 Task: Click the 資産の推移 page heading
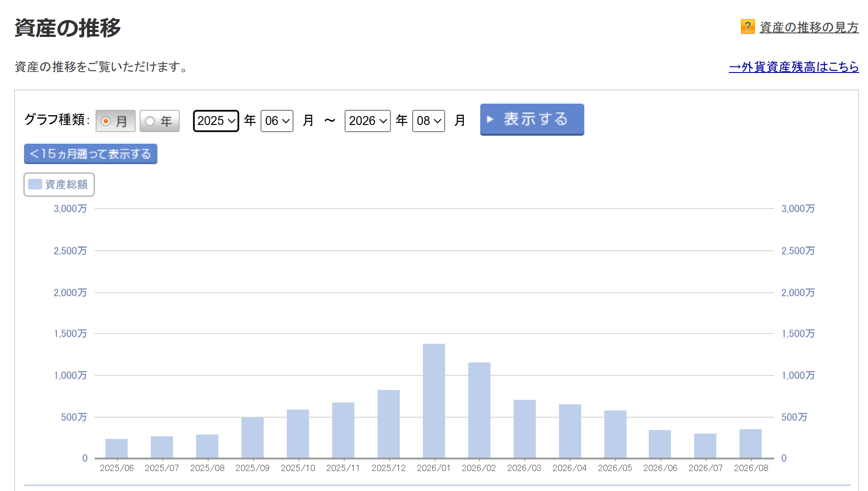click(x=68, y=28)
